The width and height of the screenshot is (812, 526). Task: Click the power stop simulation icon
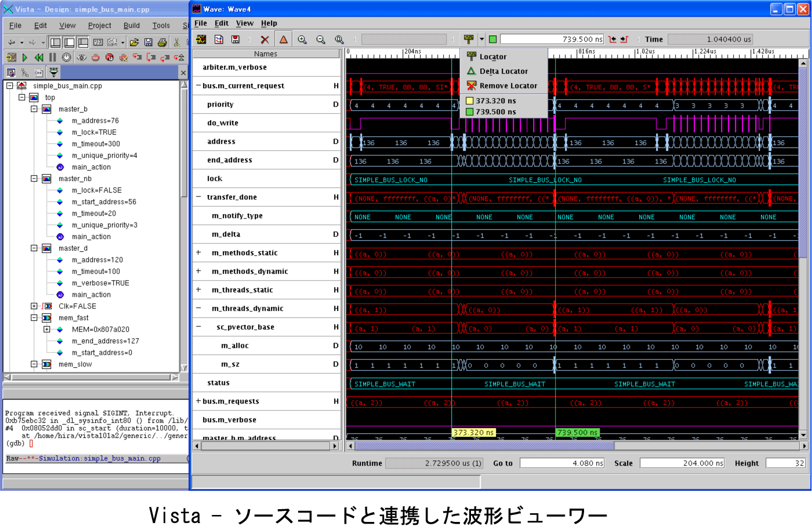(x=67, y=57)
